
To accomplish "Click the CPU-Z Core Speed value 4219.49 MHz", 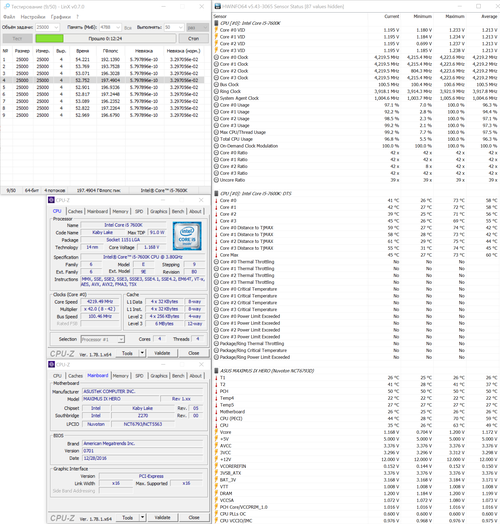I will point(100,301).
